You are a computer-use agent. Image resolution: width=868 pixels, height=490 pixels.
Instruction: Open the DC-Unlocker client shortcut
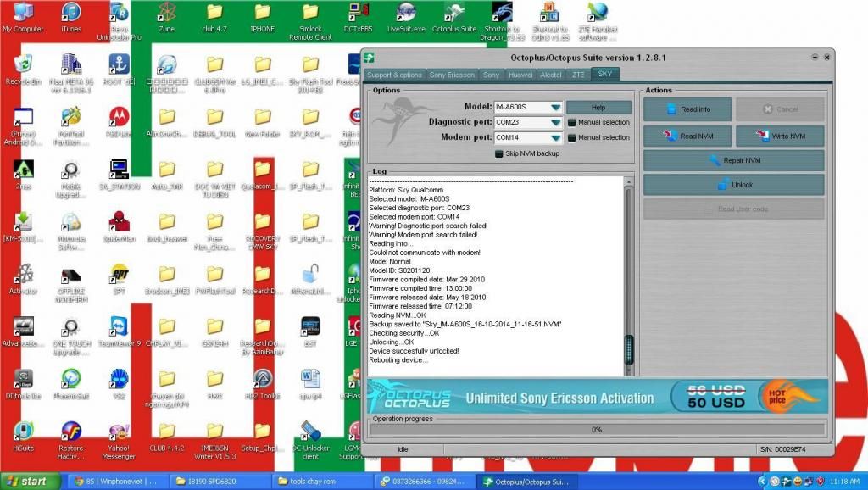pyautogui.click(x=310, y=441)
